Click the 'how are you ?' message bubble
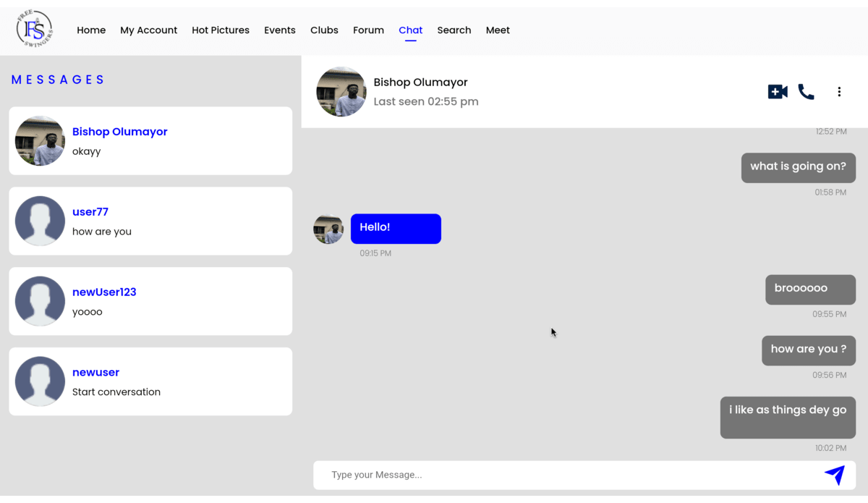Viewport: 868px width, 503px height. [x=808, y=350]
